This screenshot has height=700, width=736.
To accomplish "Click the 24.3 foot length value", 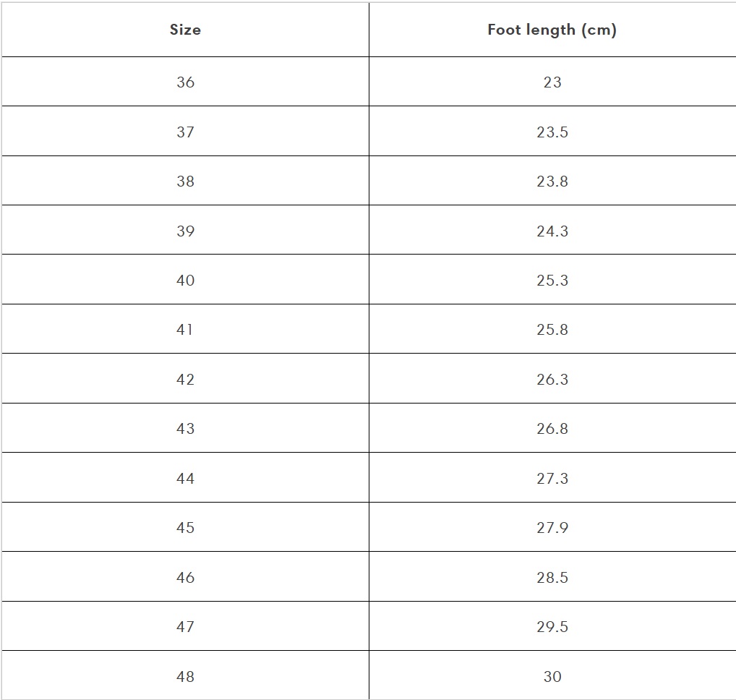I will [x=552, y=231].
